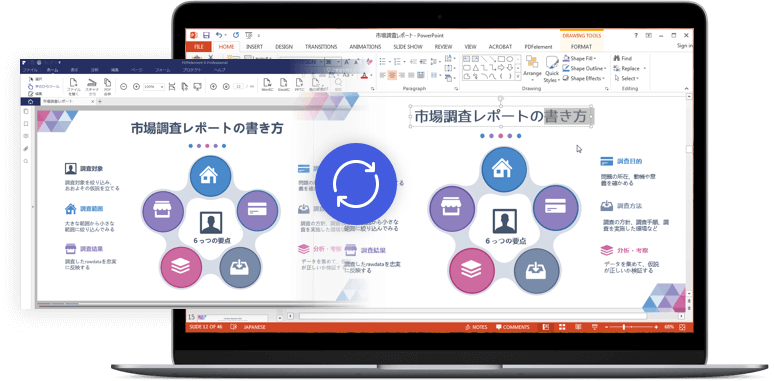
Task: Open the Shape Fill dropdown
Action: pos(580,58)
